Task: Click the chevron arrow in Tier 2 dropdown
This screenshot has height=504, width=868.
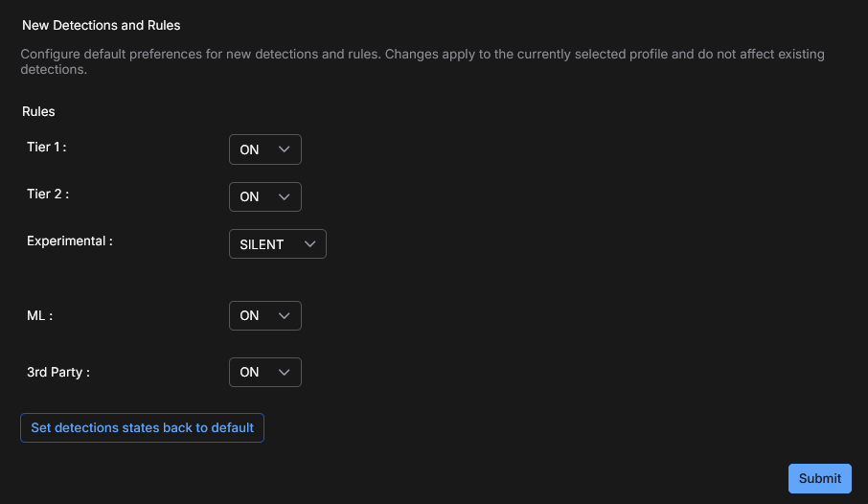Action: (283, 196)
